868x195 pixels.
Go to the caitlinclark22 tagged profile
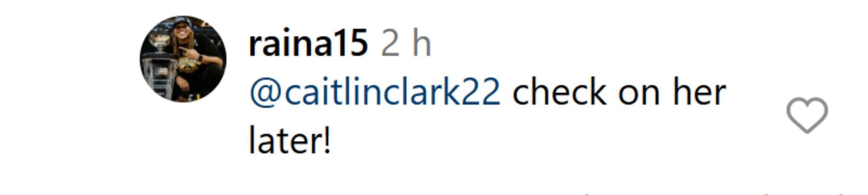click(375, 92)
